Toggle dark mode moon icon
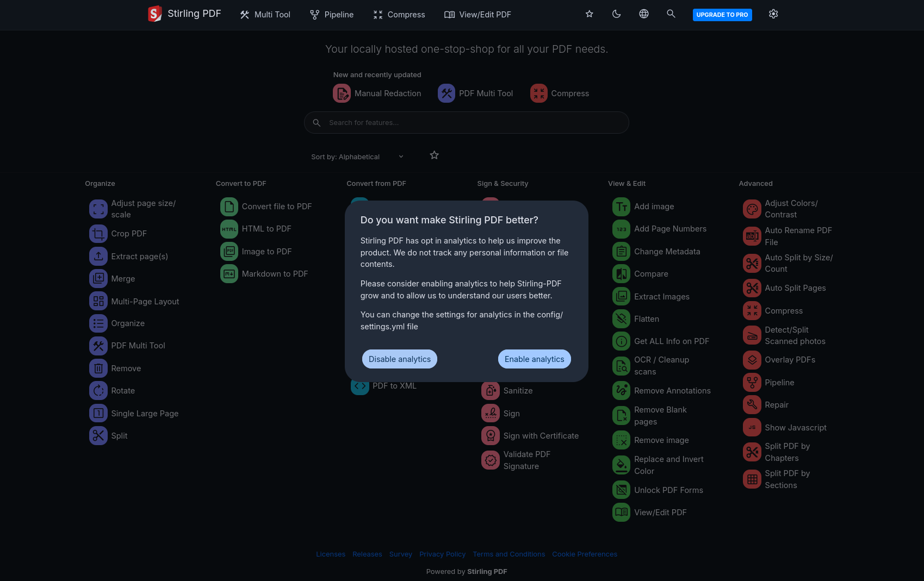The height and width of the screenshot is (581, 924). pyautogui.click(x=616, y=14)
